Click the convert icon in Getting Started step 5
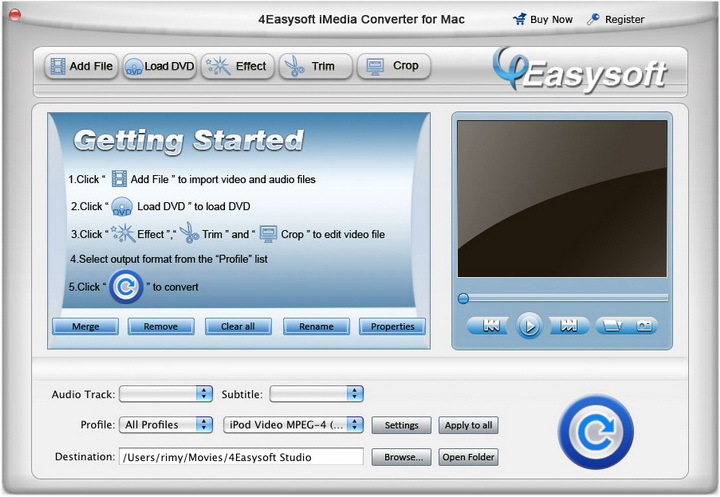Viewport: 720px width, 497px height. tap(126, 287)
